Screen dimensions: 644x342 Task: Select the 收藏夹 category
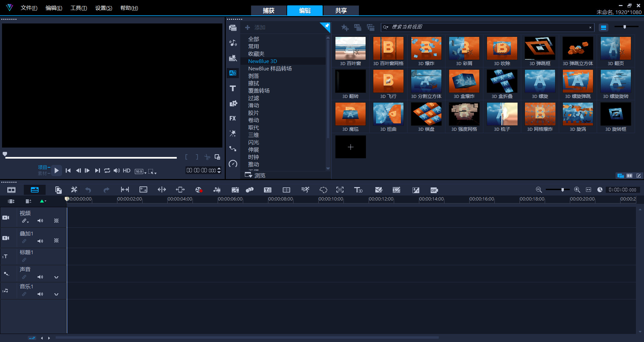[256, 54]
